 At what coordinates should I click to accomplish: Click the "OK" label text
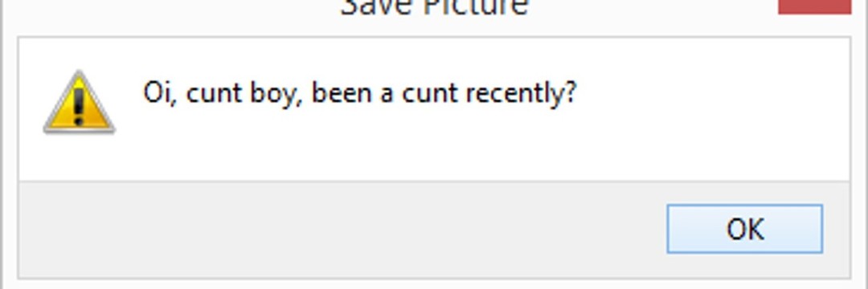(x=745, y=229)
